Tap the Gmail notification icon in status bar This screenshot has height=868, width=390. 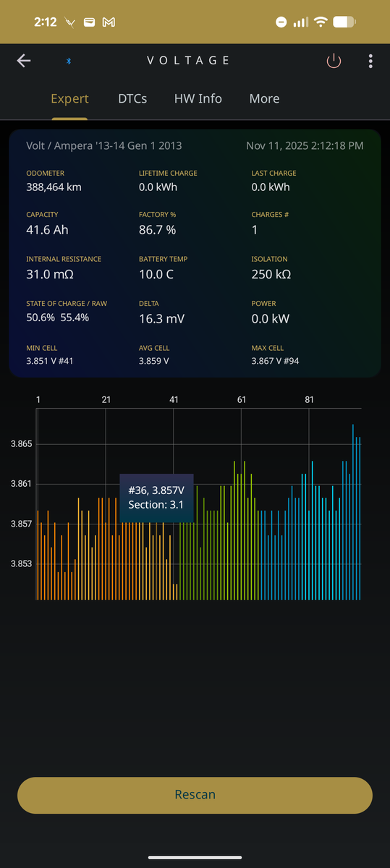109,22
